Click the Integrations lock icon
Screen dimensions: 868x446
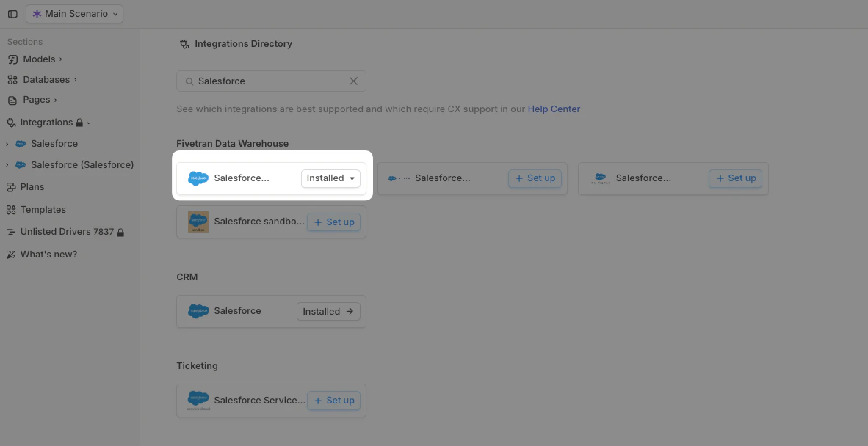79,123
